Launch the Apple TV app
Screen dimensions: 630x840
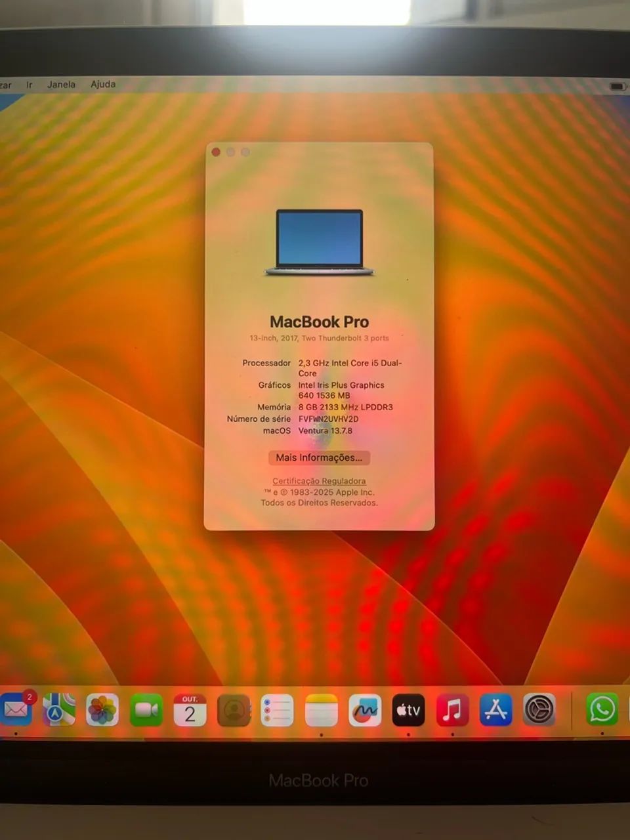(x=408, y=709)
